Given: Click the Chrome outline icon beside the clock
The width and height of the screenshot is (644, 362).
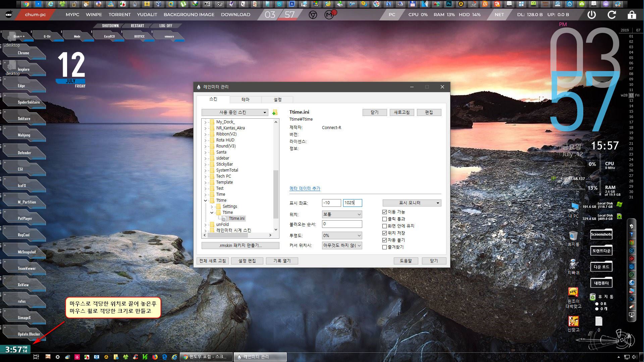Looking at the screenshot, I should [x=313, y=15].
